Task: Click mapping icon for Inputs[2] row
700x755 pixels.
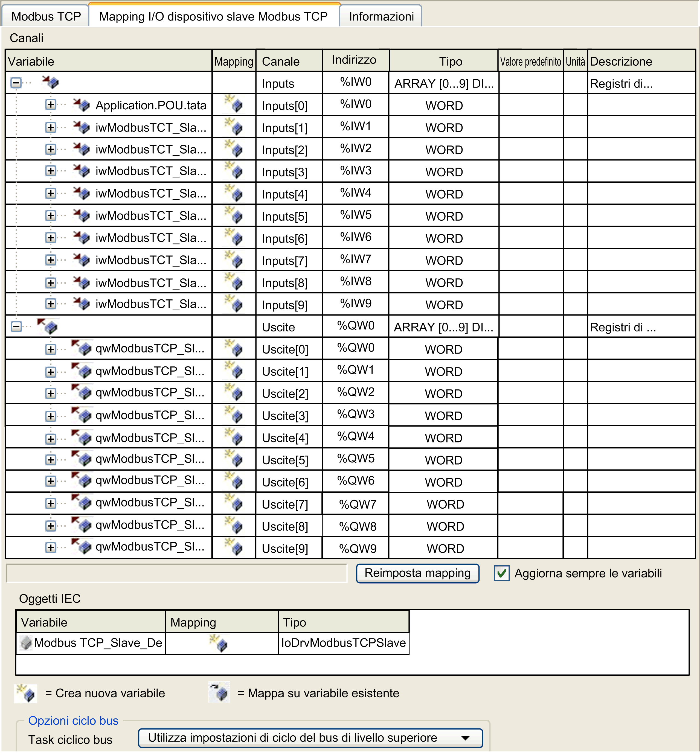Action: (234, 148)
